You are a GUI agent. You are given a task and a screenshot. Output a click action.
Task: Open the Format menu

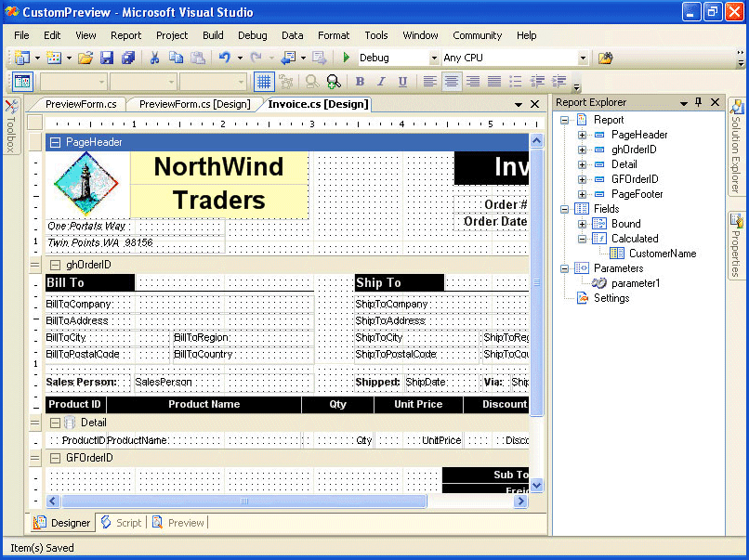click(333, 35)
